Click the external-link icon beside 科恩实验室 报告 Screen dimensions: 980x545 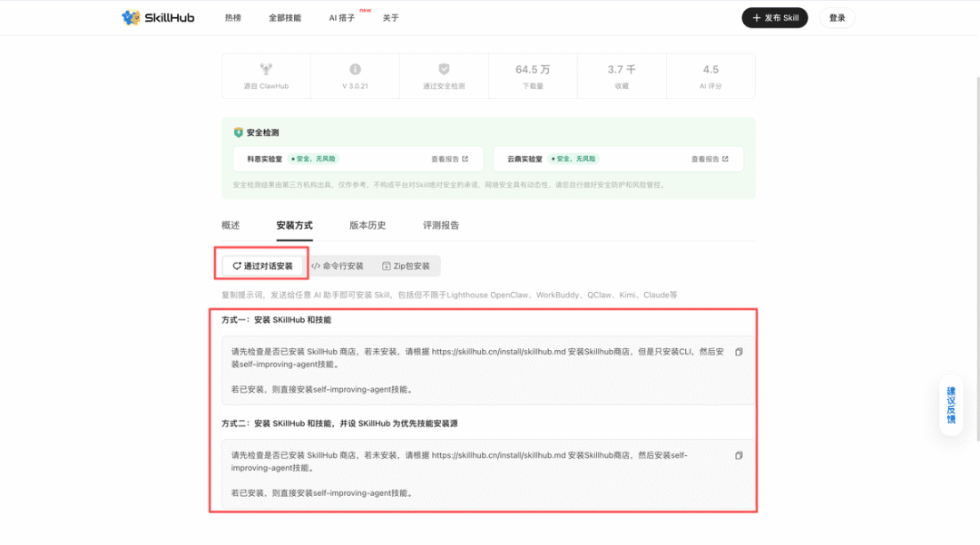pos(465,159)
